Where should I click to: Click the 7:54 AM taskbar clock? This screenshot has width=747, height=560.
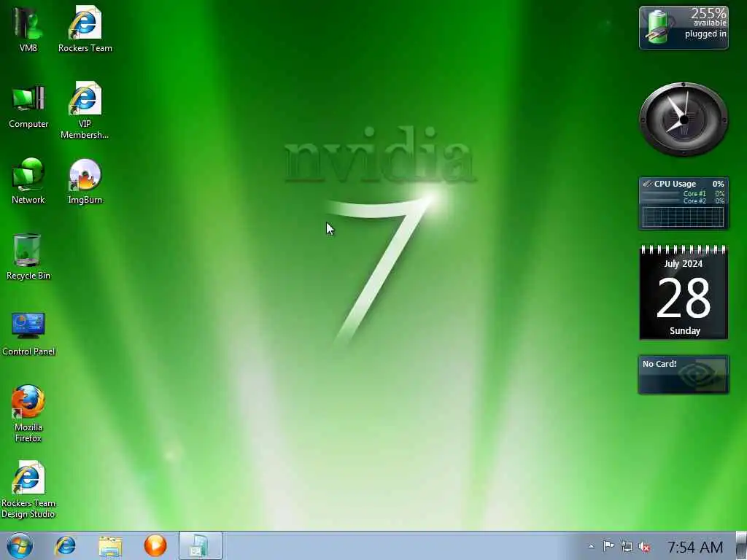point(695,547)
